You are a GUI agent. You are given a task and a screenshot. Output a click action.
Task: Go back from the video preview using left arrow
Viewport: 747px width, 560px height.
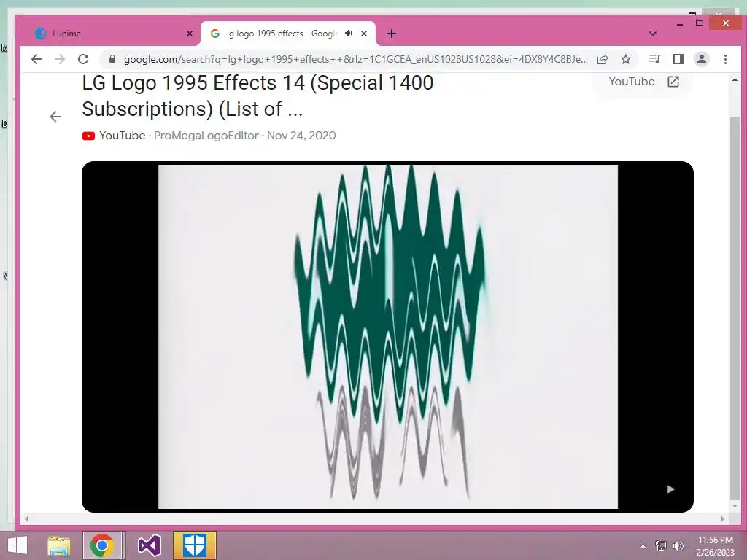55,117
